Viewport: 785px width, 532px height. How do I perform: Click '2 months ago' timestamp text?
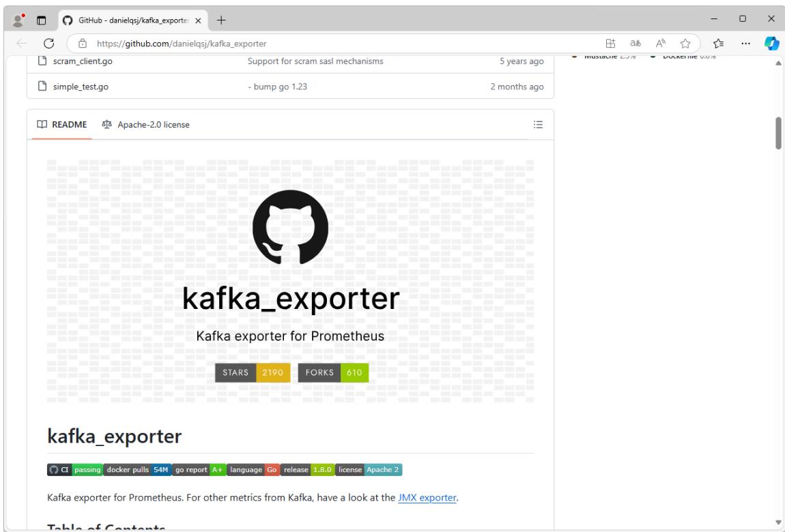pos(517,87)
